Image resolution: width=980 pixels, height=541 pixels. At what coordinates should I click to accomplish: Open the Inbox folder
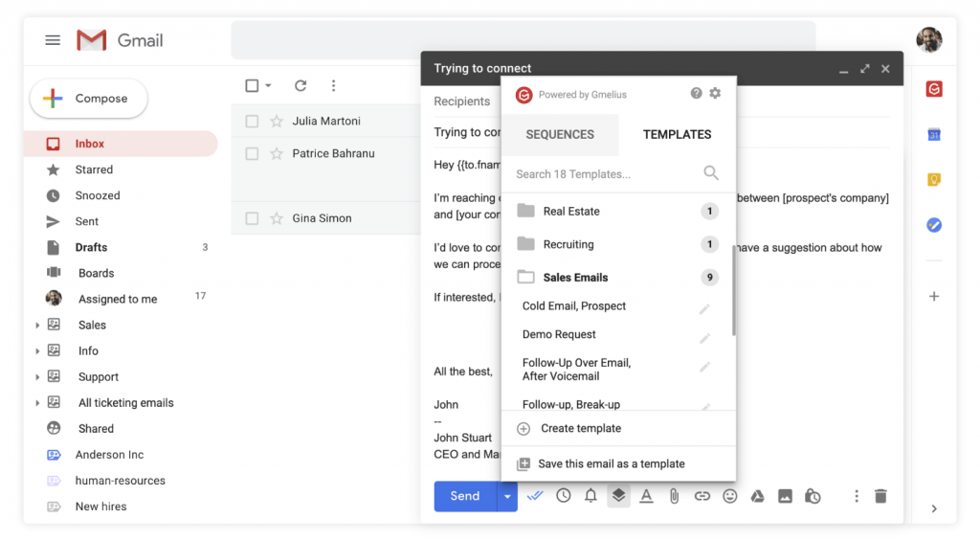point(122,144)
